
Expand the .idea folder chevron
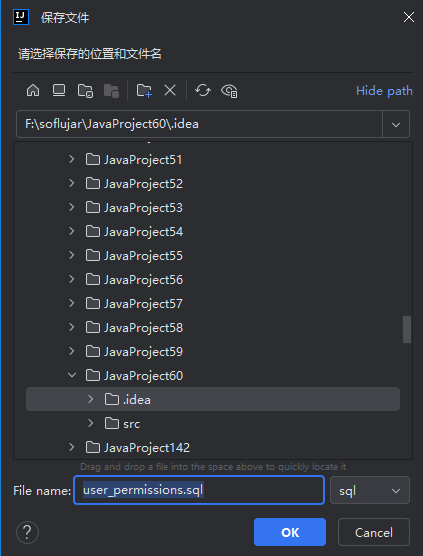click(x=91, y=399)
